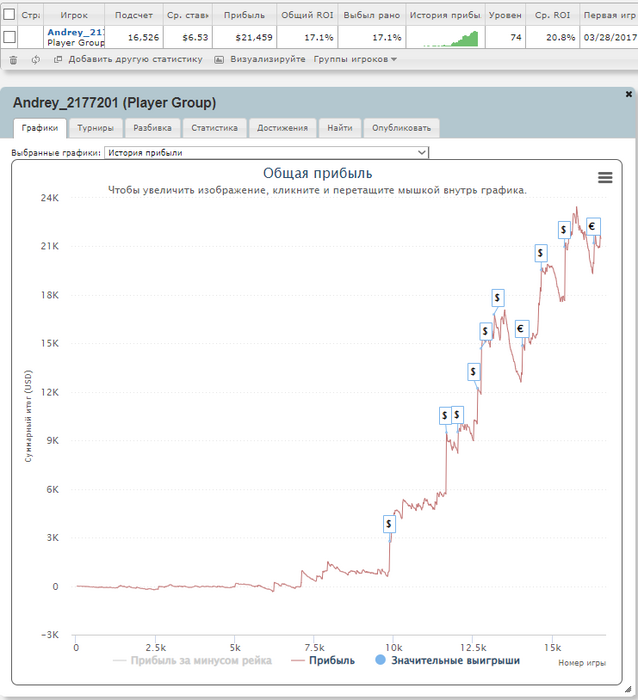638x700 pixels.
Task: Click the Общая прибыль chart title
Action: click(317, 173)
